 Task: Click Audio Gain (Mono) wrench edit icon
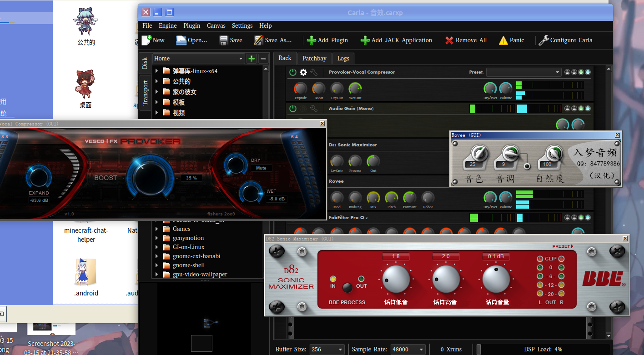[314, 109]
